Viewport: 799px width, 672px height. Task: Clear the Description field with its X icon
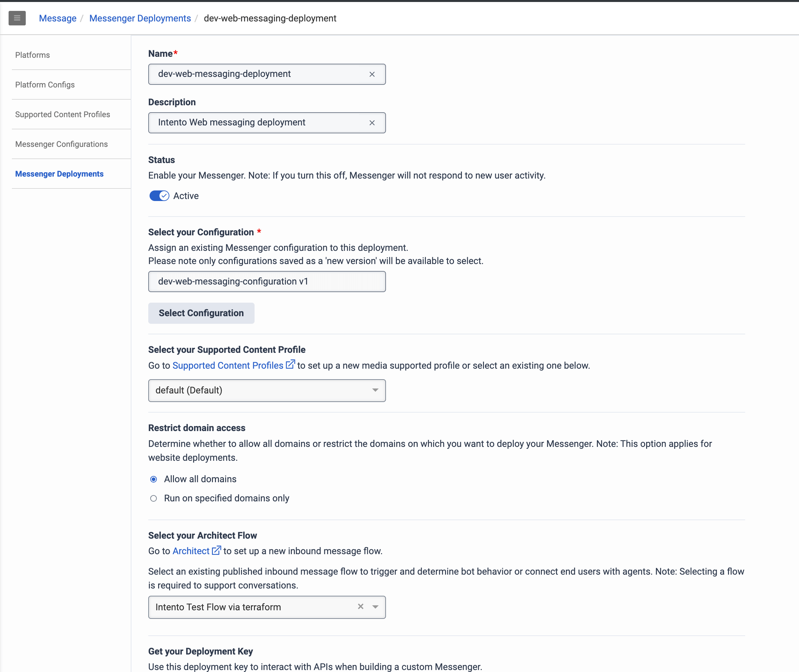coord(372,123)
